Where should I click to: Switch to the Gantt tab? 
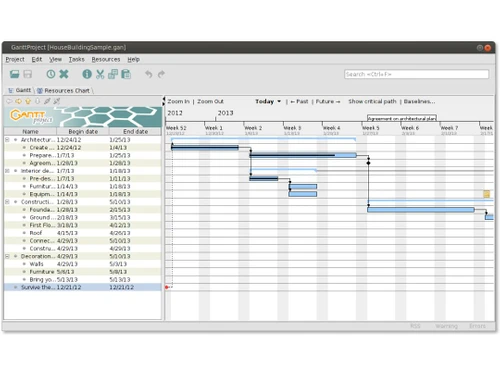(x=20, y=90)
